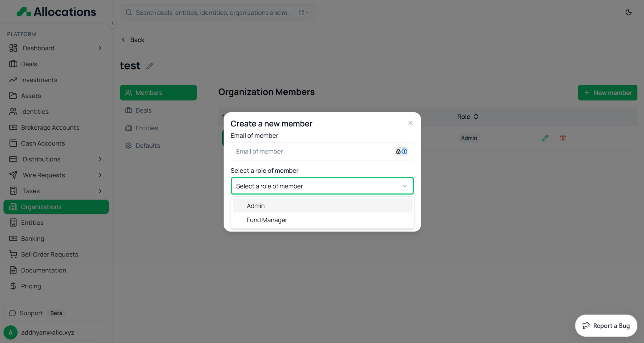Click the red trash delete member icon
The width and height of the screenshot is (644, 343).
point(563,138)
